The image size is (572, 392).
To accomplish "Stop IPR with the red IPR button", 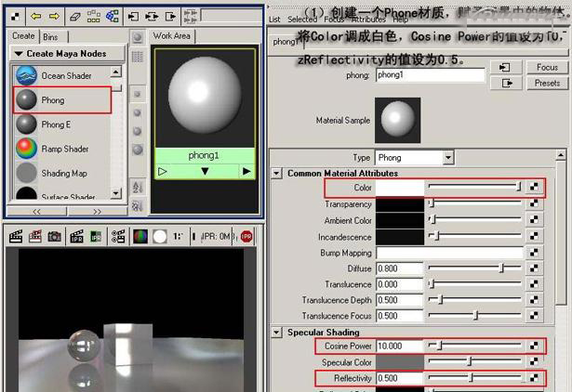I will (x=246, y=237).
